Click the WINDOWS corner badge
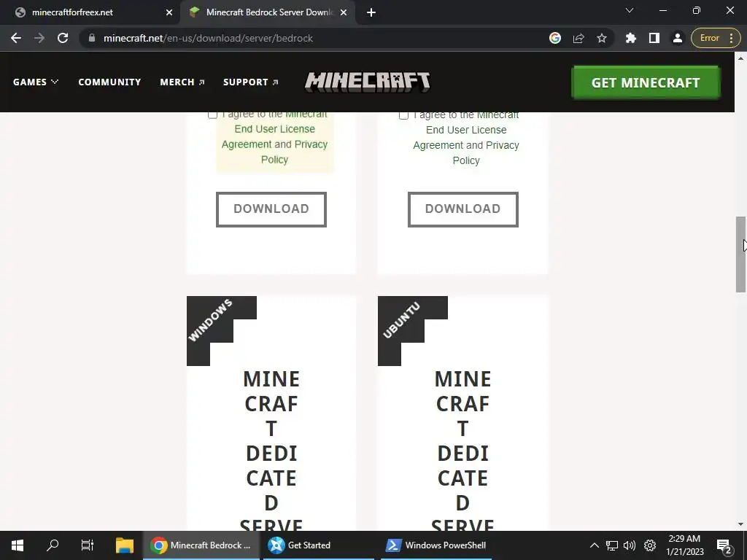 point(211,320)
